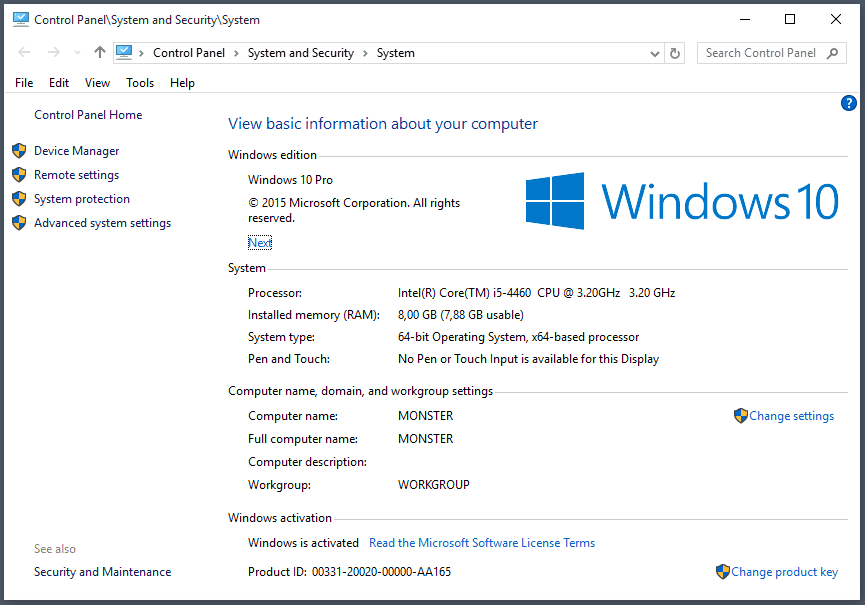
Task: Open Security and Maintenance link
Action: (102, 572)
